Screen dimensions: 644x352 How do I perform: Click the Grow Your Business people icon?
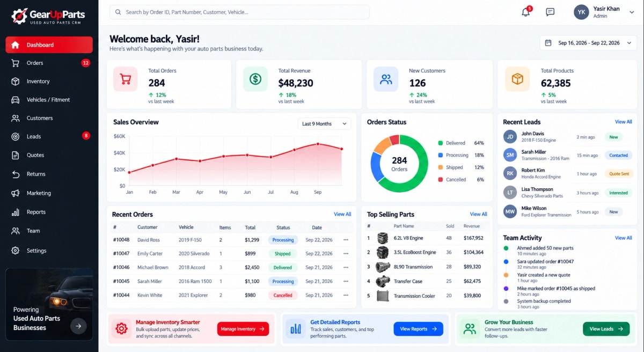(x=470, y=329)
